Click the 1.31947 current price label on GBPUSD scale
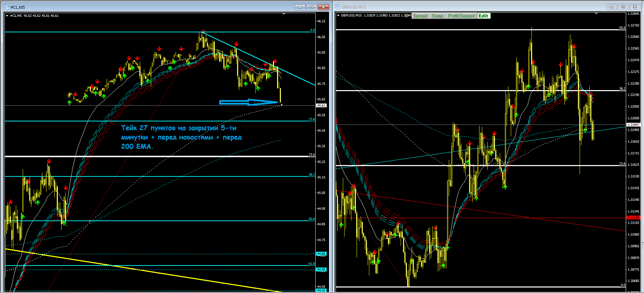Screen dimensions: 644x293 point(633,125)
